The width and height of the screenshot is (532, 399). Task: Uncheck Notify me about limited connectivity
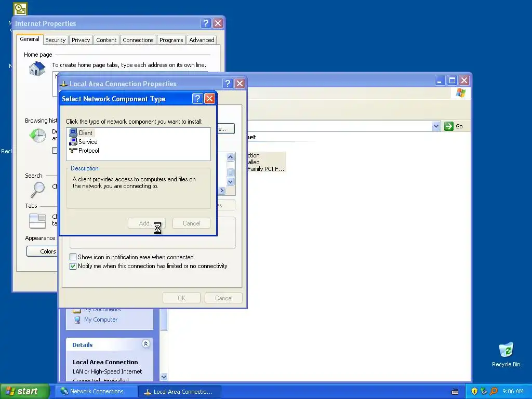click(73, 266)
